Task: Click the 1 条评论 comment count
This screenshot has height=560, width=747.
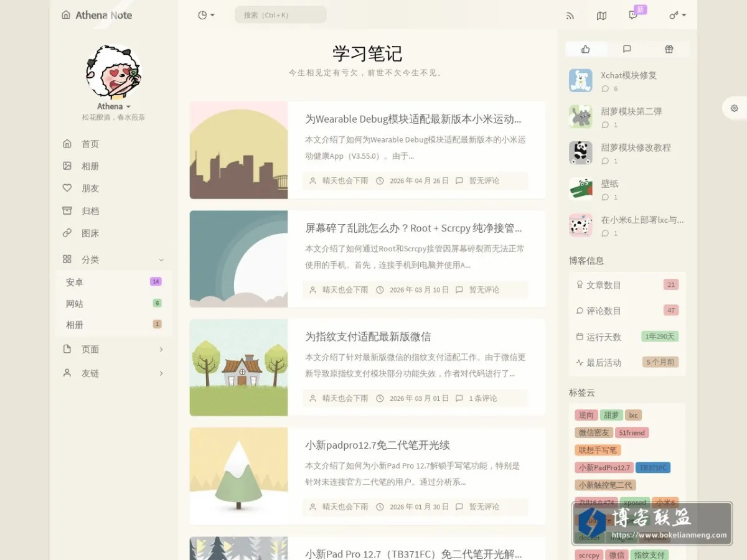Action: (x=483, y=398)
